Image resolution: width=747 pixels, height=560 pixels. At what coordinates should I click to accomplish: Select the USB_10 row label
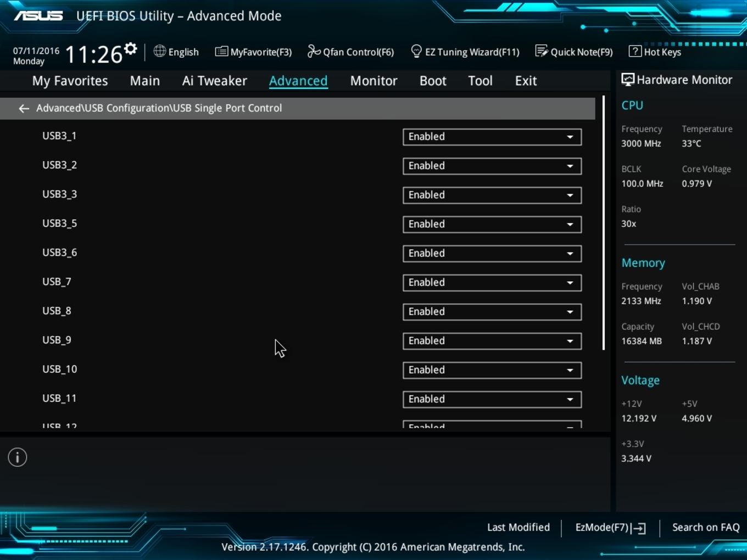(x=59, y=369)
